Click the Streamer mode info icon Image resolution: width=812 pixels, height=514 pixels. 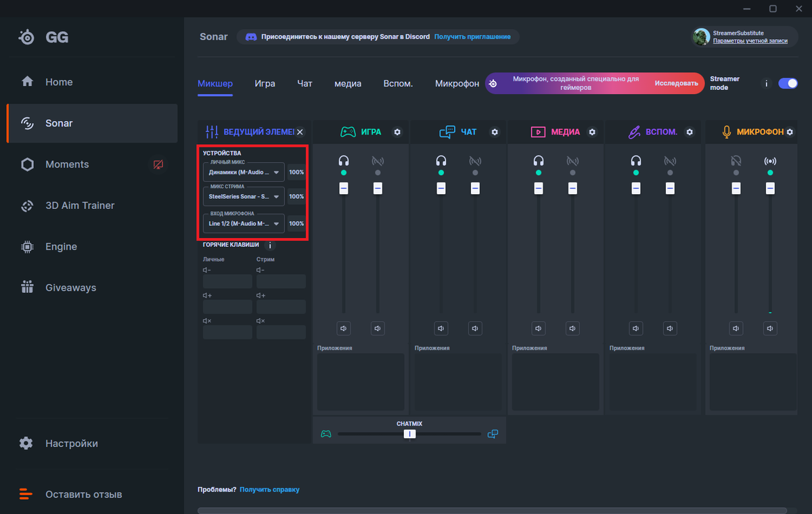[x=766, y=83]
